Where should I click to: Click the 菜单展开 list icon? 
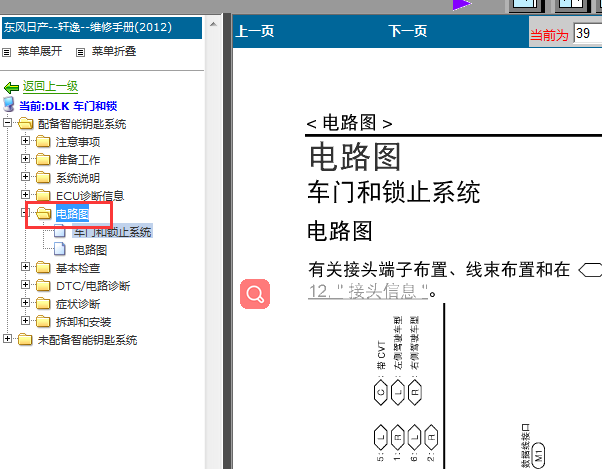tap(7, 52)
